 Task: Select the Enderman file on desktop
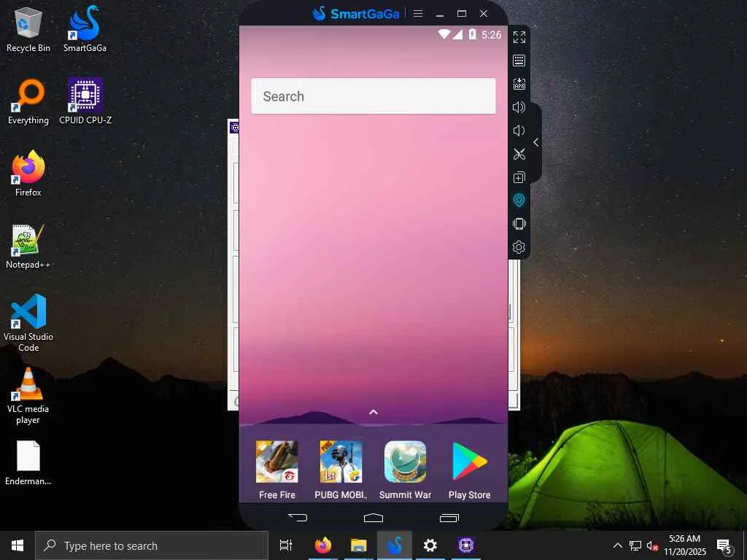[28, 463]
